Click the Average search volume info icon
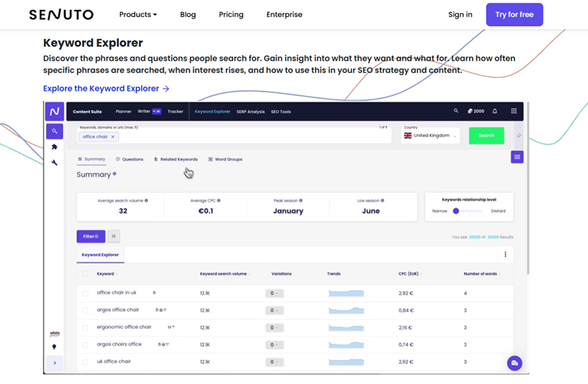This screenshot has height=384, width=588. [x=147, y=200]
